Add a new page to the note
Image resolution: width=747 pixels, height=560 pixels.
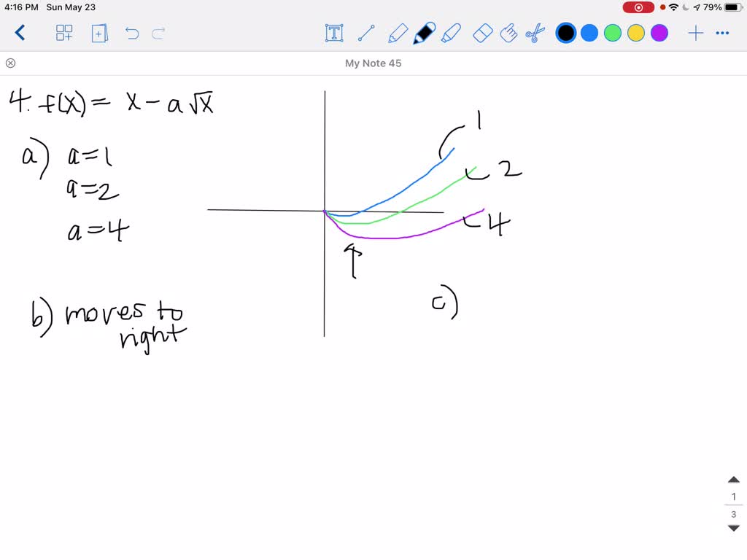(x=99, y=33)
